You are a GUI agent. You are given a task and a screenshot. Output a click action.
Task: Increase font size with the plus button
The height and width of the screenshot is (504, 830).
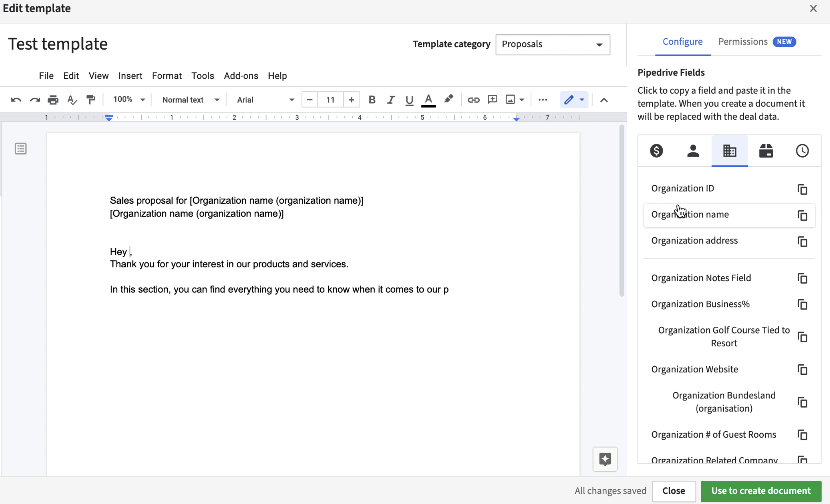coord(351,100)
